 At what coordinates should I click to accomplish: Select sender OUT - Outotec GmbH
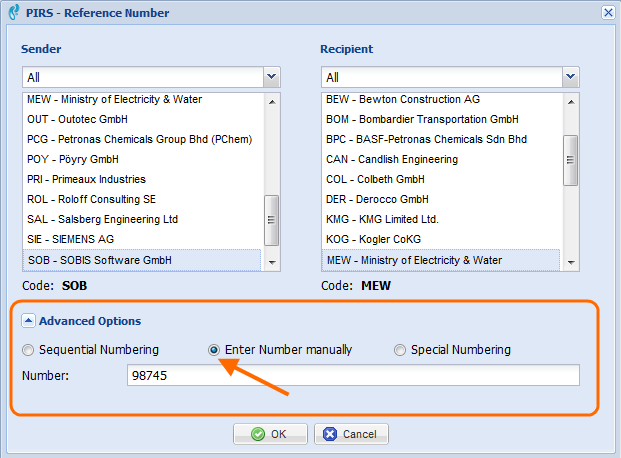click(143, 119)
